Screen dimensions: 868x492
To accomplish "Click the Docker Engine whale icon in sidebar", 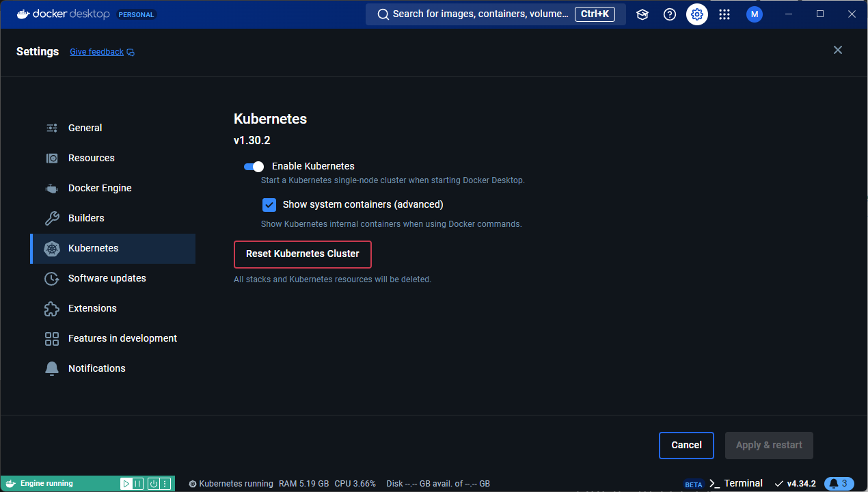I will point(52,188).
